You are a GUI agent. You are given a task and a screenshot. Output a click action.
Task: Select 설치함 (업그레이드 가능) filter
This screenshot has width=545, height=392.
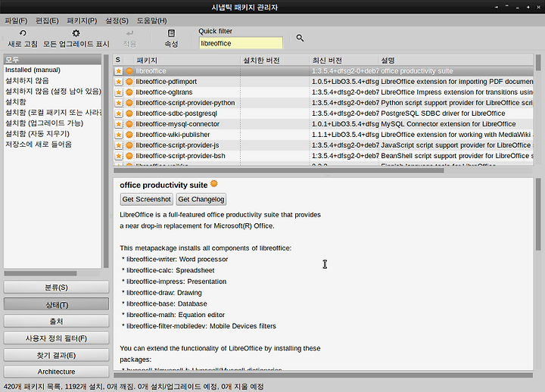point(52,123)
